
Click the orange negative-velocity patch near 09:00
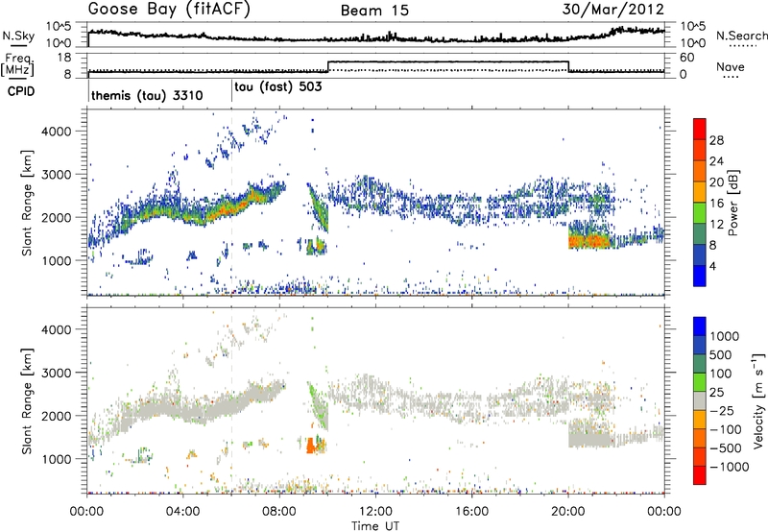pyautogui.click(x=310, y=446)
